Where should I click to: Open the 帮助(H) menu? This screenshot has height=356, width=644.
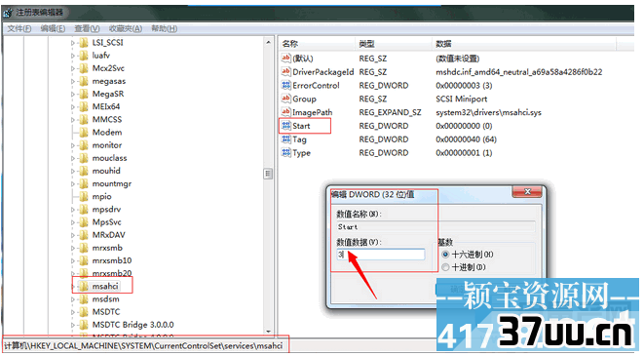(x=165, y=28)
